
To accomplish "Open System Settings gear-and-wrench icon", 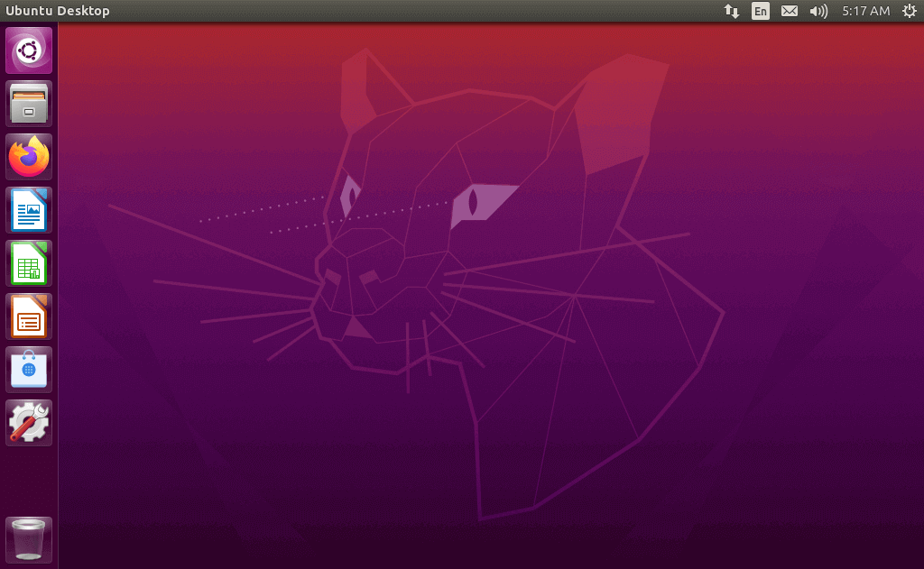I will (x=29, y=423).
